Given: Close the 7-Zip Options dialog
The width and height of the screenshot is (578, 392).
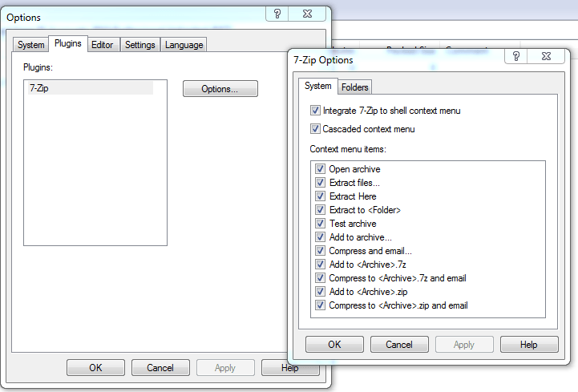Looking at the screenshot, I should pyautogui.click(x=546, y=56).
